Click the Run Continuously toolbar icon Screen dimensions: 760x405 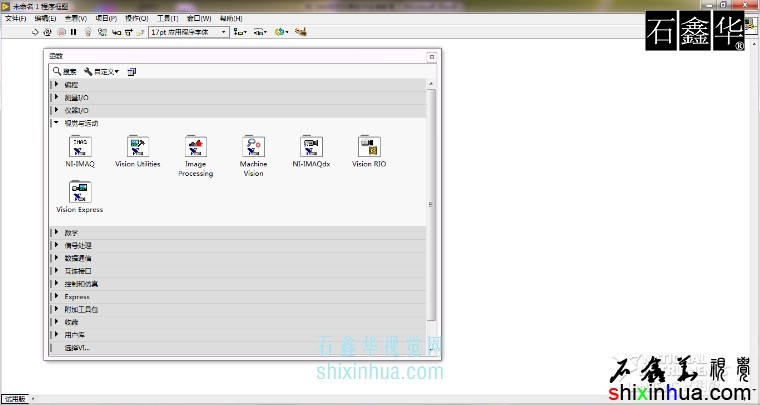pos(47,32)
